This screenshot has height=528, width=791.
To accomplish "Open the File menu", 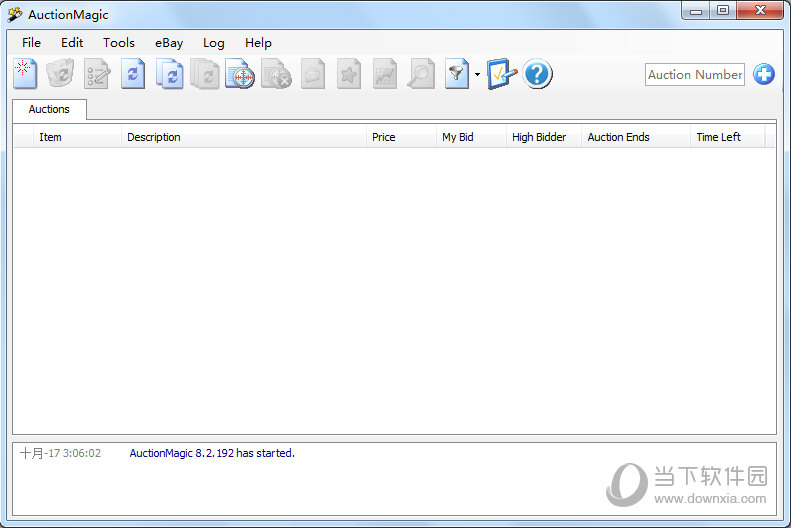I will [31, 43].
